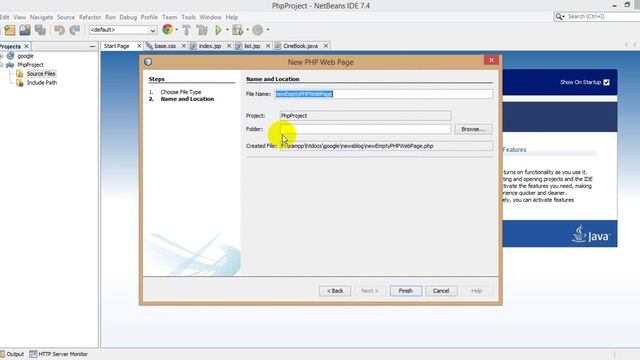Open the View menu
Viewport: 640px width, 360px height.
20,17
